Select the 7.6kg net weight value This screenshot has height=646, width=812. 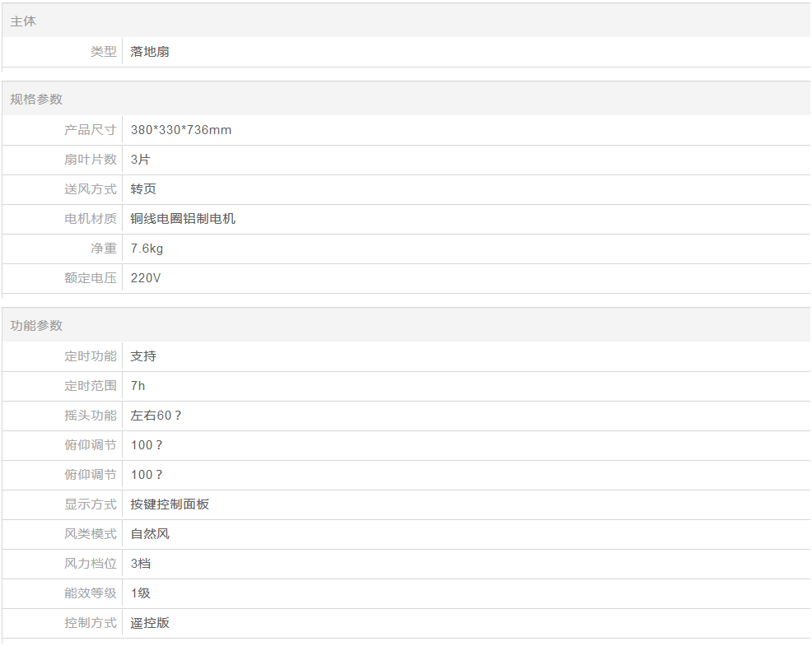pos(147,249)
